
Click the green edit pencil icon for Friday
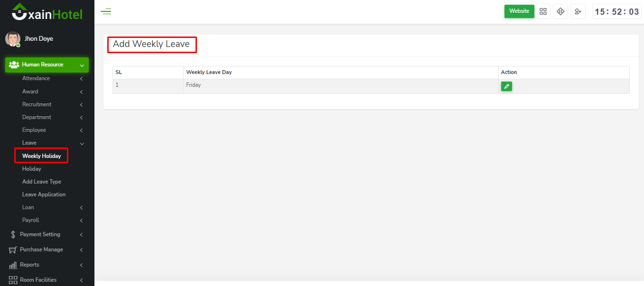click(x=506, y=86)
